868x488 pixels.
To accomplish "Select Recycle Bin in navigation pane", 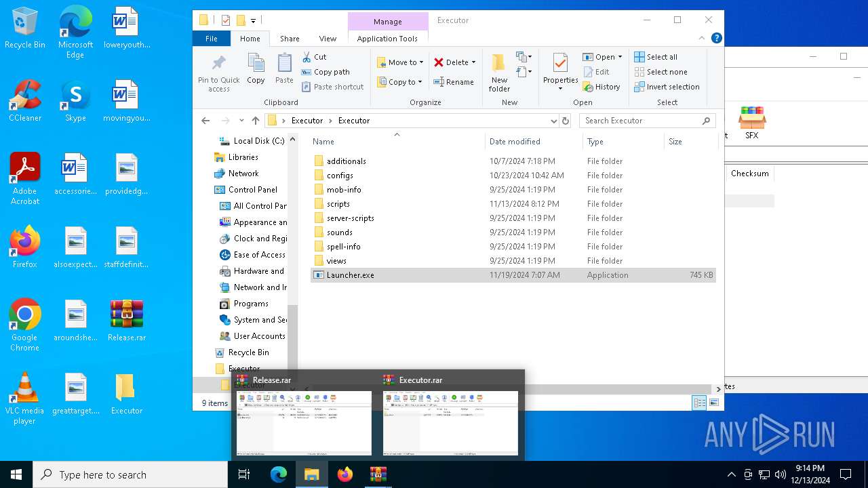I will (x=242, y=352).
